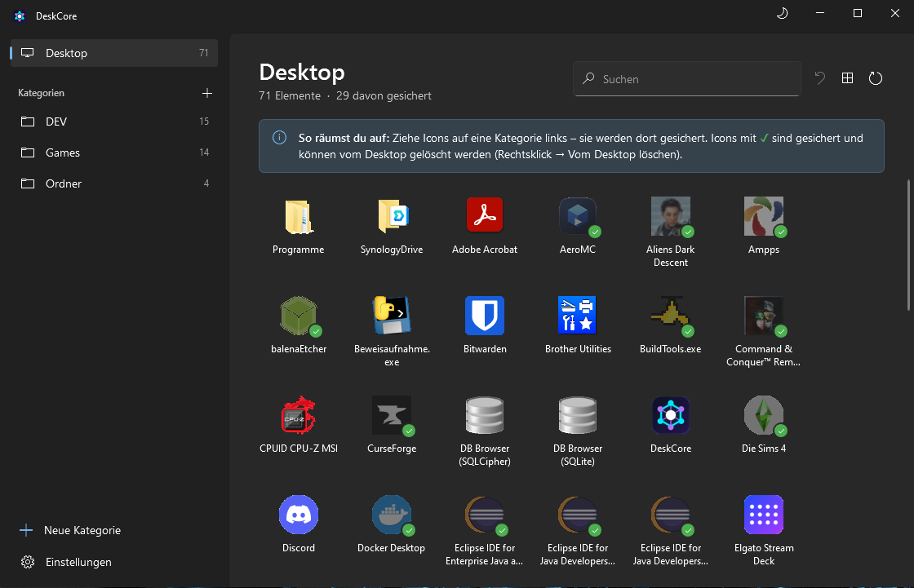
Task: Click the Neue Kategorie button
Action: tap(70, 530)
